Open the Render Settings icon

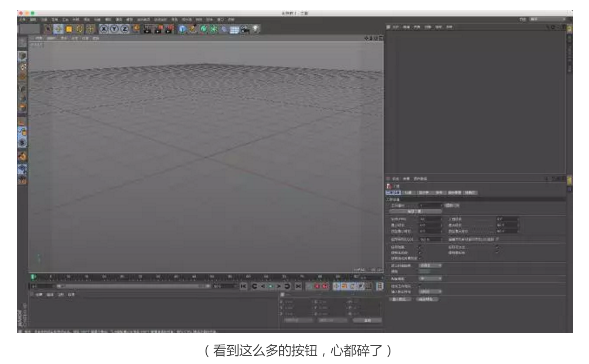pyautogui.click(x=169, y=30)
